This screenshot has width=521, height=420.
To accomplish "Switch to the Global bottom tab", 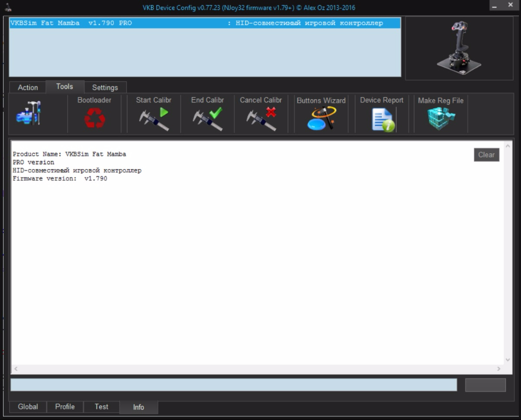I will [28, 407].
